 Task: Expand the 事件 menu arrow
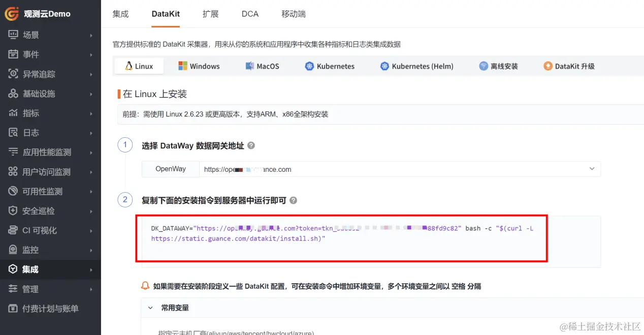tap(91, 54)
